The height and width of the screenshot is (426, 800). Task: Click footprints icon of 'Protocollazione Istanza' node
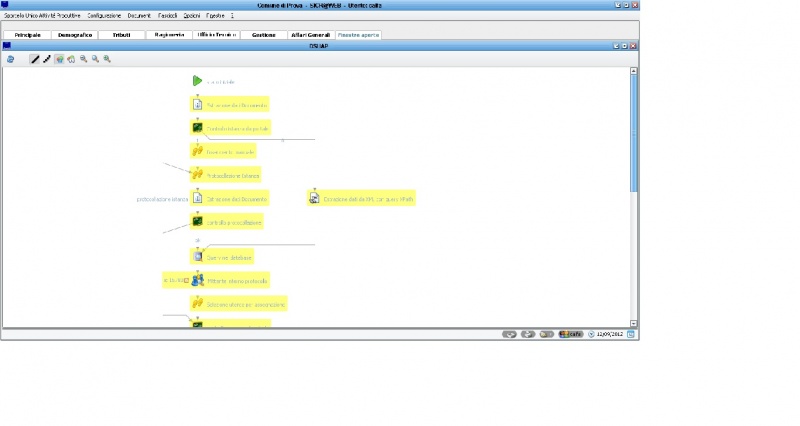pyautogui.click(x=197, y=174)
